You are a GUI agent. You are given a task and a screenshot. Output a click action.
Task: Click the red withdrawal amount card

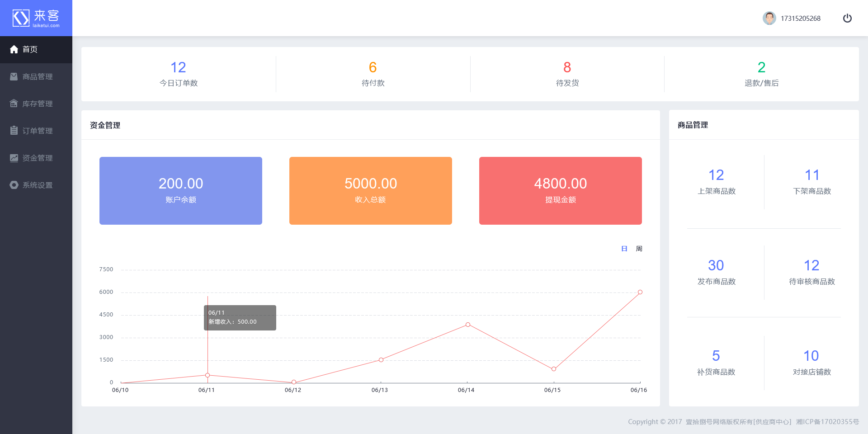[x=561, y=191]
